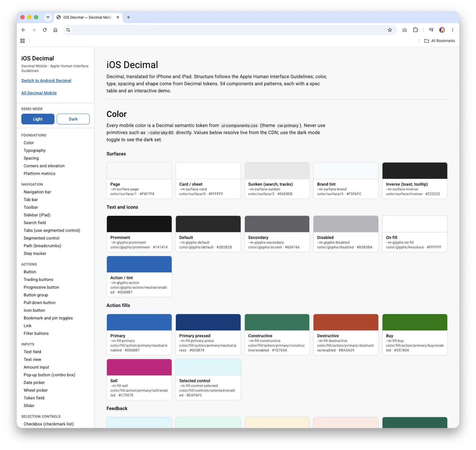
Task: Select the Constructive green swatch
Action: tap(277, 322)
